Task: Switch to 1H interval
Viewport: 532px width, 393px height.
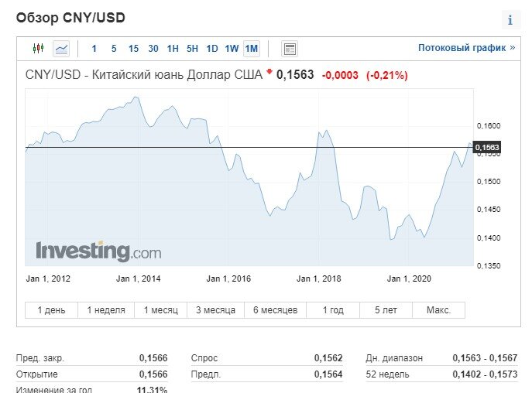Action: click(x=173, y=49)
